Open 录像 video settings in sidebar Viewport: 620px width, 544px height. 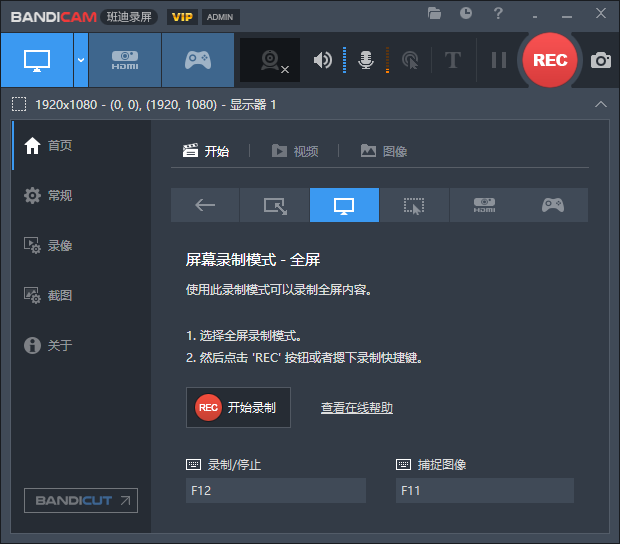click(81, 246)
